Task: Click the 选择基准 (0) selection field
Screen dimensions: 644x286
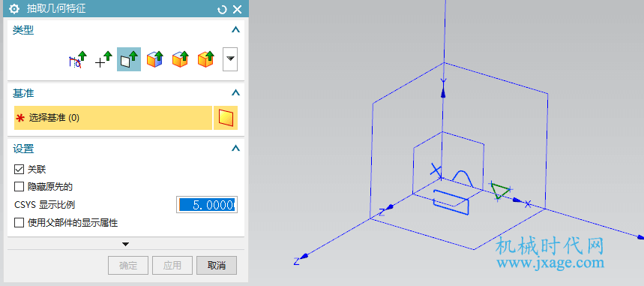Action: (x=113, y=118)
